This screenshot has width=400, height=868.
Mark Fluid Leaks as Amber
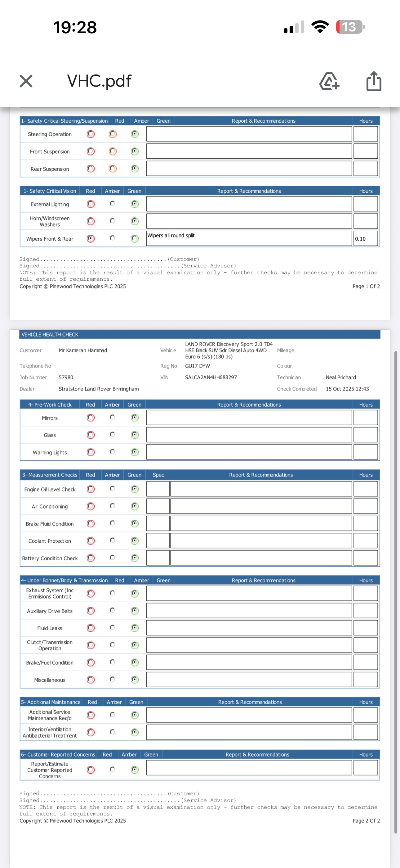(113, 627)
